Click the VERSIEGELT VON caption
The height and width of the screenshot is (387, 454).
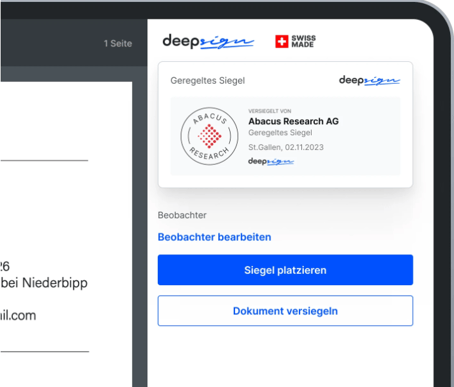pos(270,111)
